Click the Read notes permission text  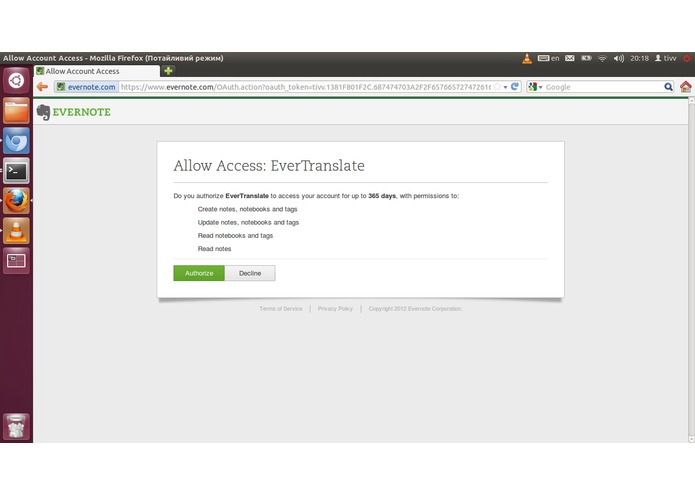215,249
